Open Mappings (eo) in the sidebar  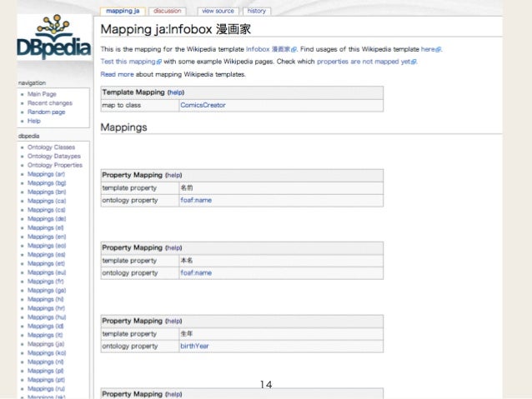pos(47,246)
